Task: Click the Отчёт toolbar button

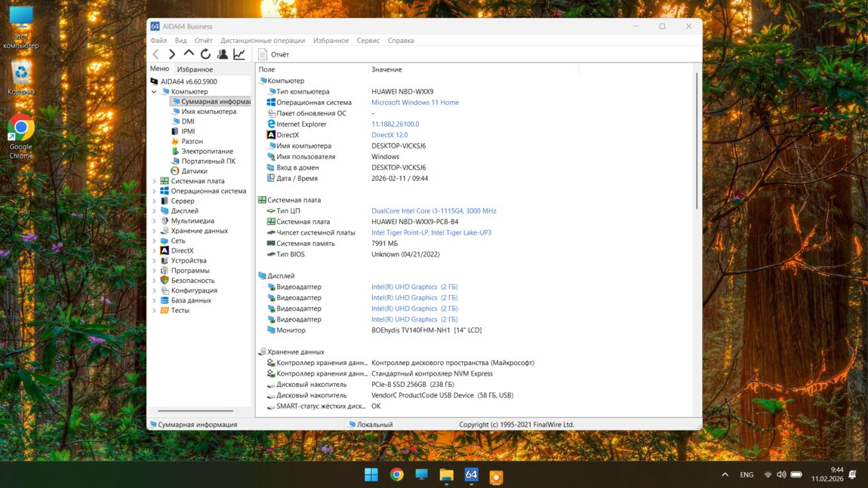Action: pyautogui.click(x=273, y=54)
